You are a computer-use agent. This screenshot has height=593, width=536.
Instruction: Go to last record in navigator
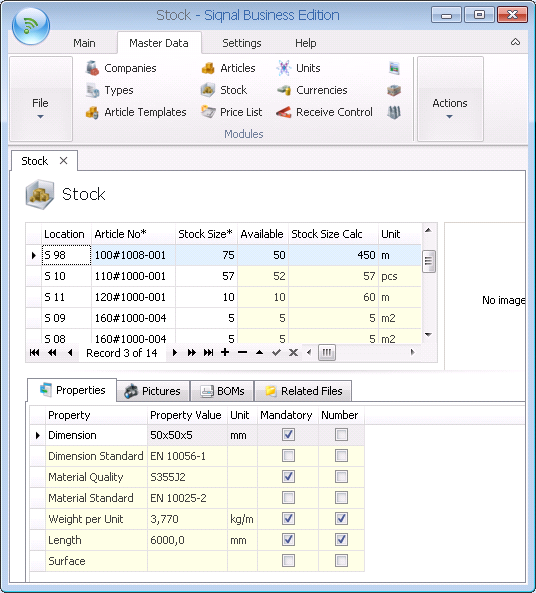click(x=208, y=352)
